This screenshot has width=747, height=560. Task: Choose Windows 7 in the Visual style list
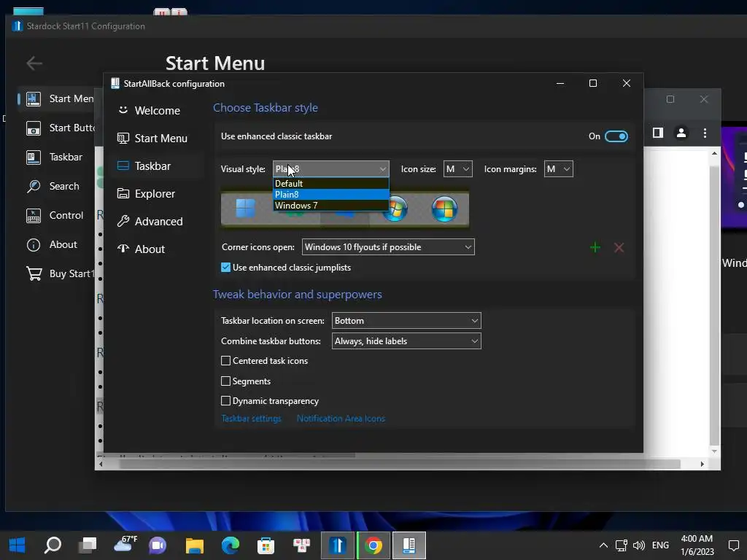click(330, 205)
